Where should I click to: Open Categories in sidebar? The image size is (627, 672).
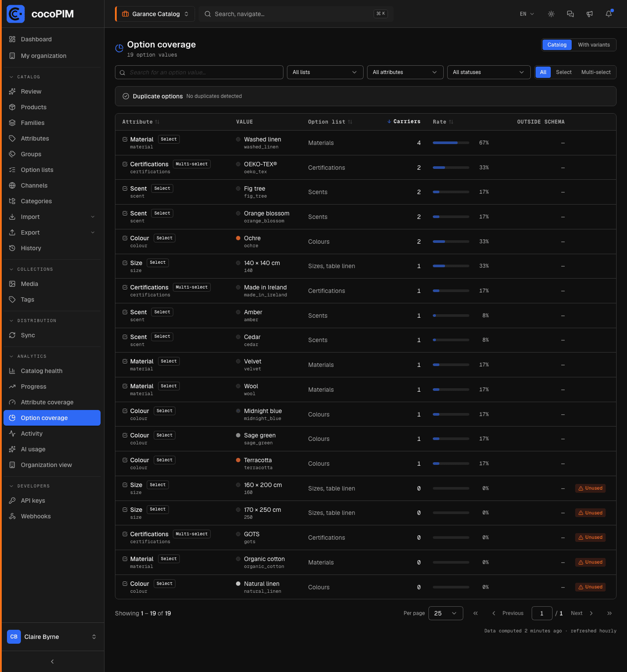[52, 201]
